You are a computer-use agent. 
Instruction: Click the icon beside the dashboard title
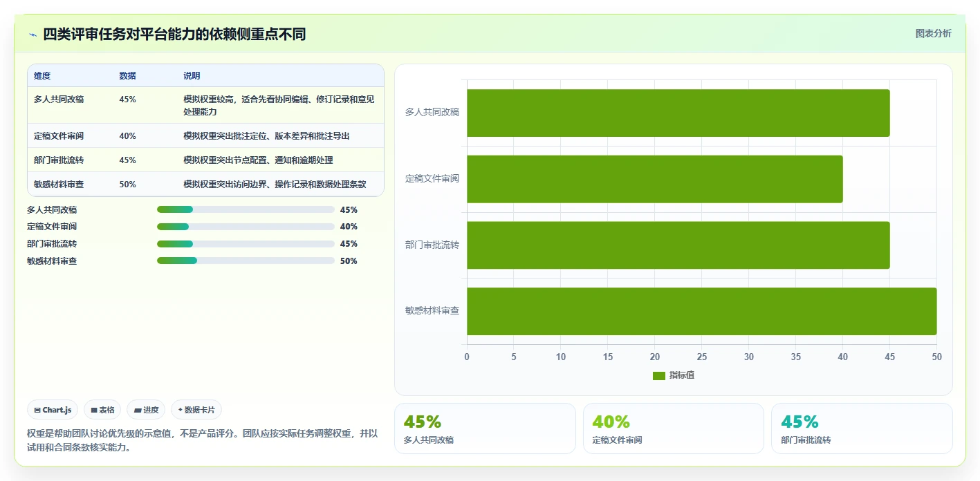pos(33,35)
